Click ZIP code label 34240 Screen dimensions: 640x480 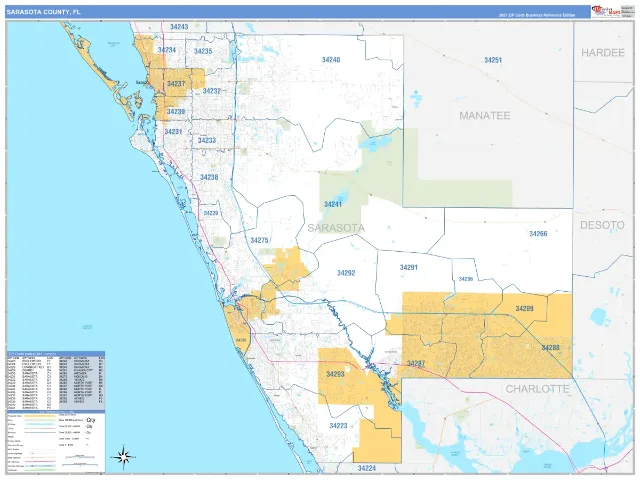[331, 60]
